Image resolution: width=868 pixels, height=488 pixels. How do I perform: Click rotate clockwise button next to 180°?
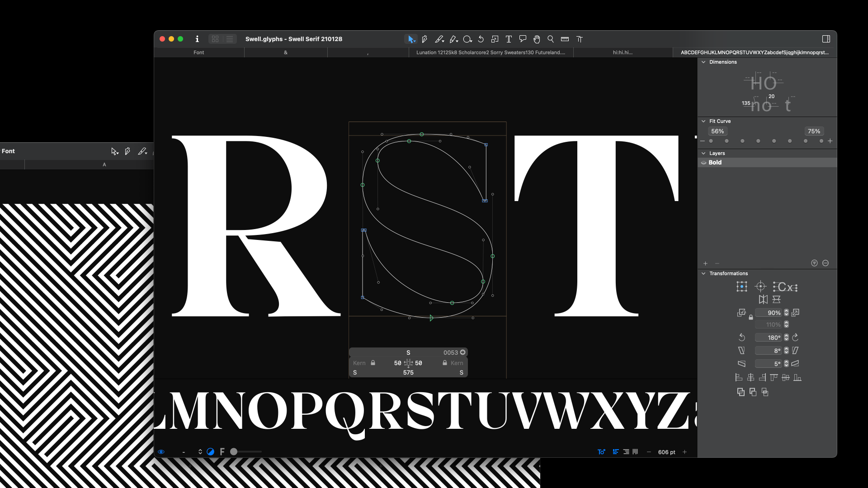point(796,338)
